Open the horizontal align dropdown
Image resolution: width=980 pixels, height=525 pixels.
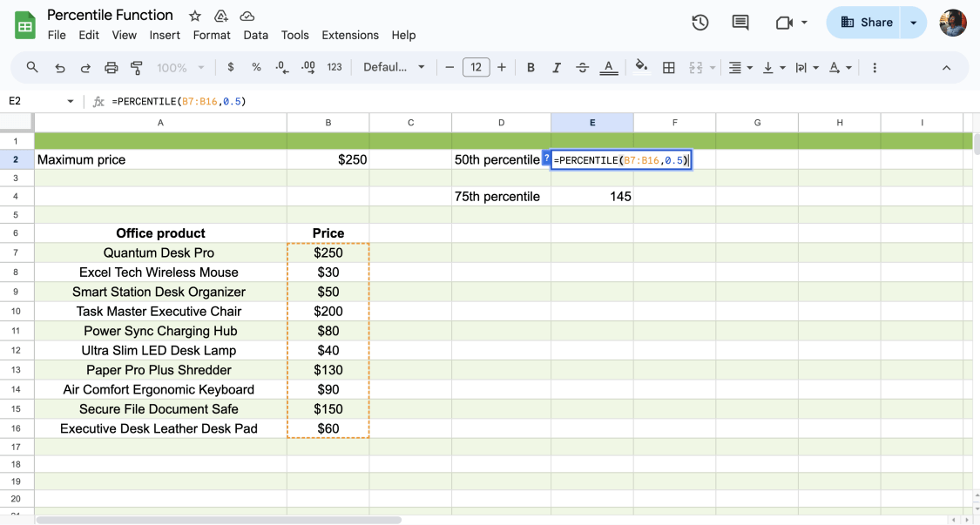point(740,67)
